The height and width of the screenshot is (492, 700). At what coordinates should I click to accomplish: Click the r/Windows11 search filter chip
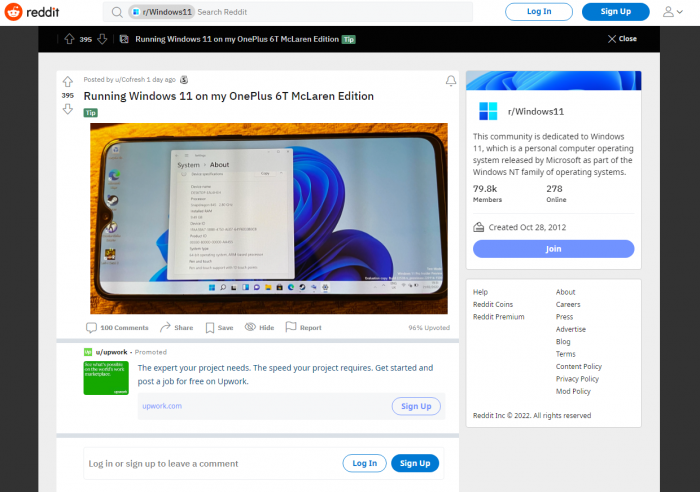pyautogui.click(x=162, y=12)
